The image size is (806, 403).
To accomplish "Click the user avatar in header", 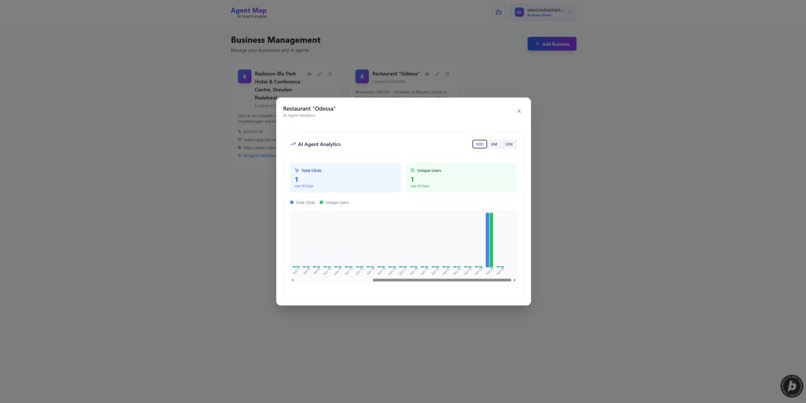I will point(519,12).
